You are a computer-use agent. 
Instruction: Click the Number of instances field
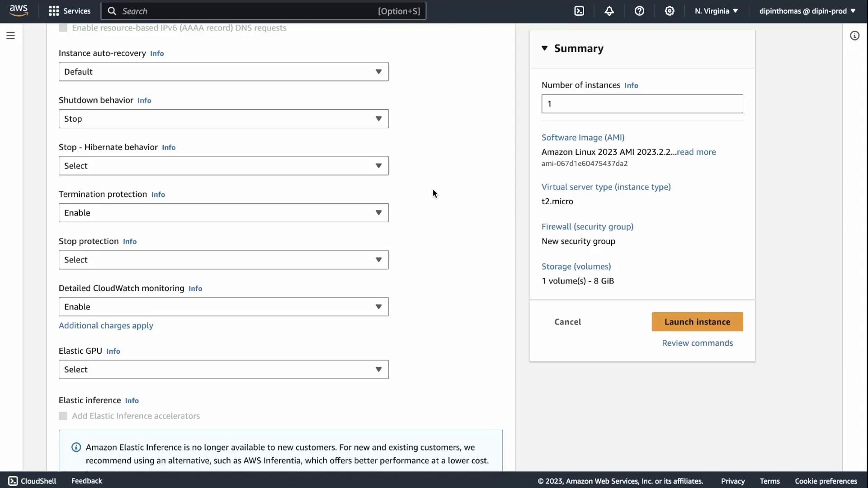click(x=642, y=104)
